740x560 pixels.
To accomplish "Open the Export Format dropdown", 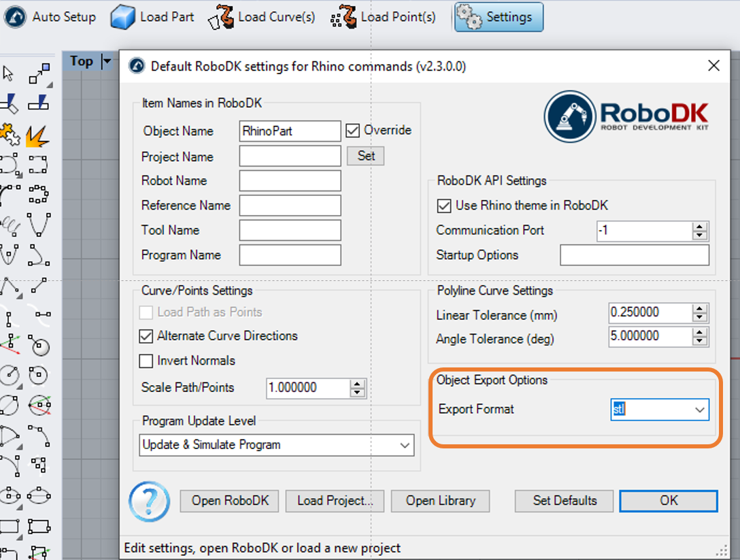I will click(x=699, y=410).
